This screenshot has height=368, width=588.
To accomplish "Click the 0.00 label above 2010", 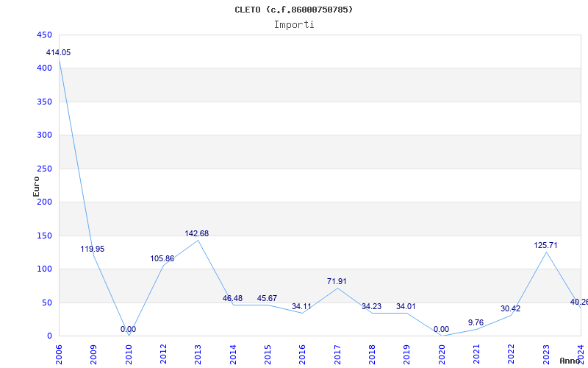I will coord(128,329).
